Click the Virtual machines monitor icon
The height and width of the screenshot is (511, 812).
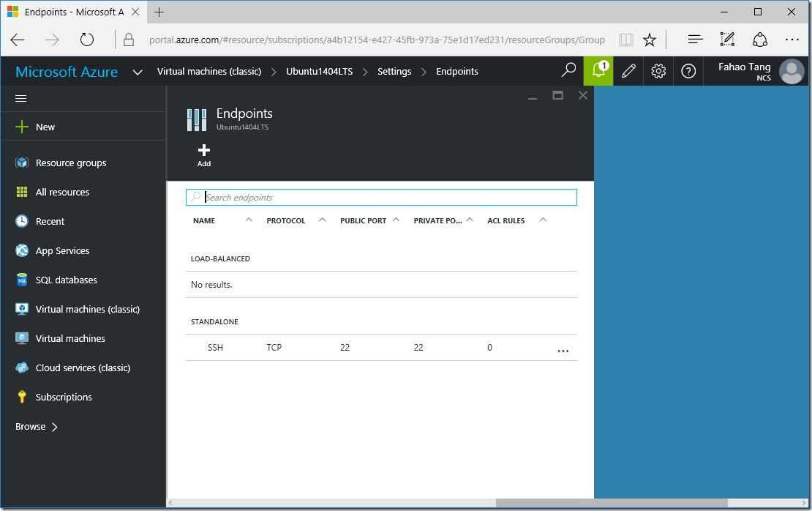tap(22, 338)
